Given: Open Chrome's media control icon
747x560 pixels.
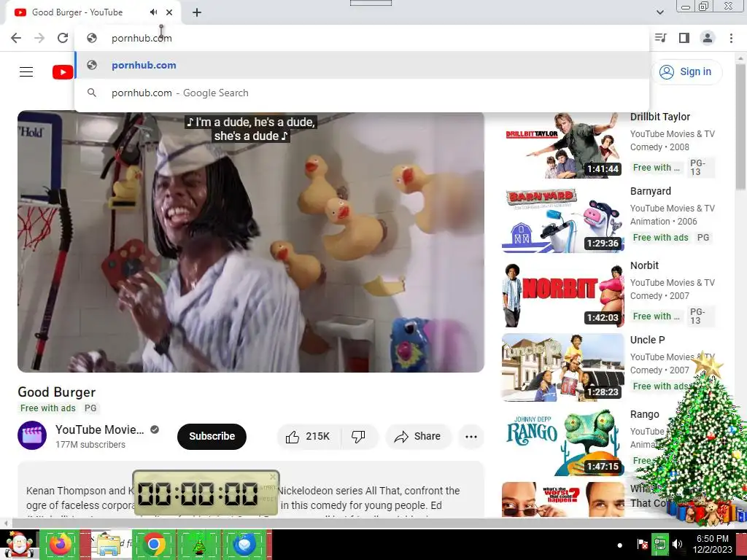Looking at the screenshot, I should pyautogui.click(x=661, y=38).
